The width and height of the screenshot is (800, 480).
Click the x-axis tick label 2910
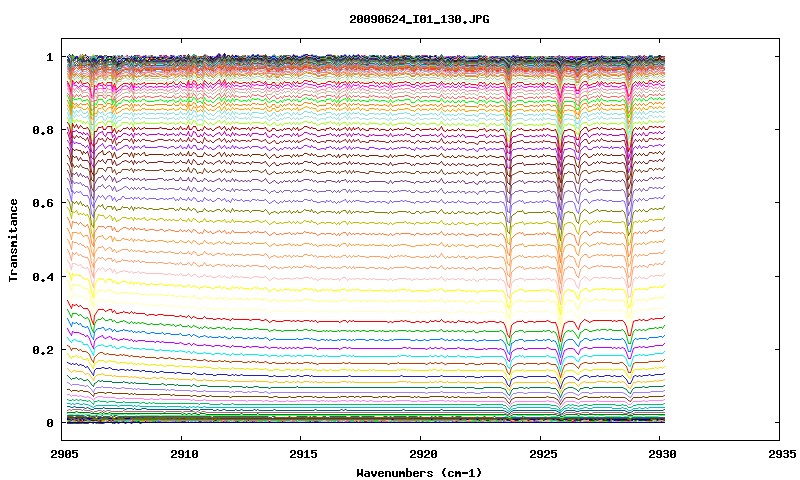pos(184,454)
